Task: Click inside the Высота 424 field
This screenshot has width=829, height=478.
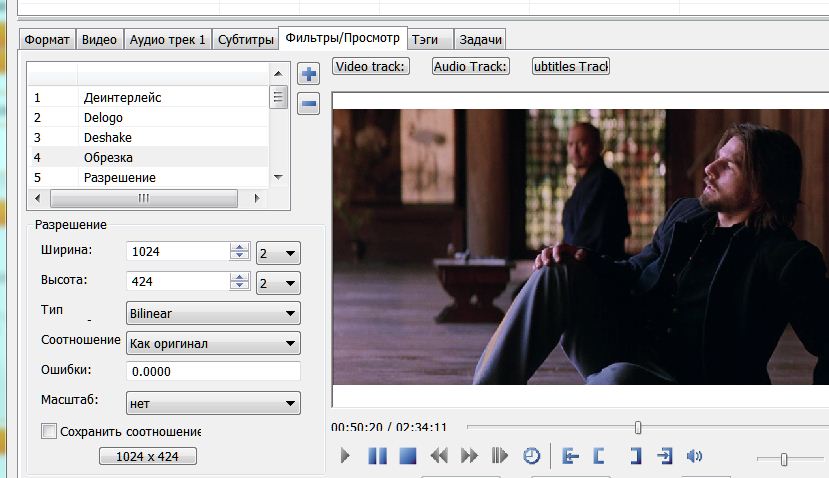Action: tap(178, 282)
